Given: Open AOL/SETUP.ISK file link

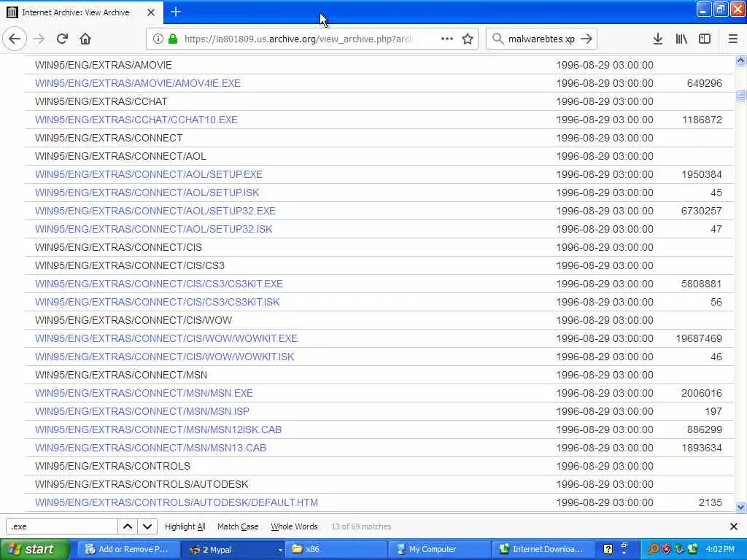Looking at the screenshot, I should tap(147, 192).
